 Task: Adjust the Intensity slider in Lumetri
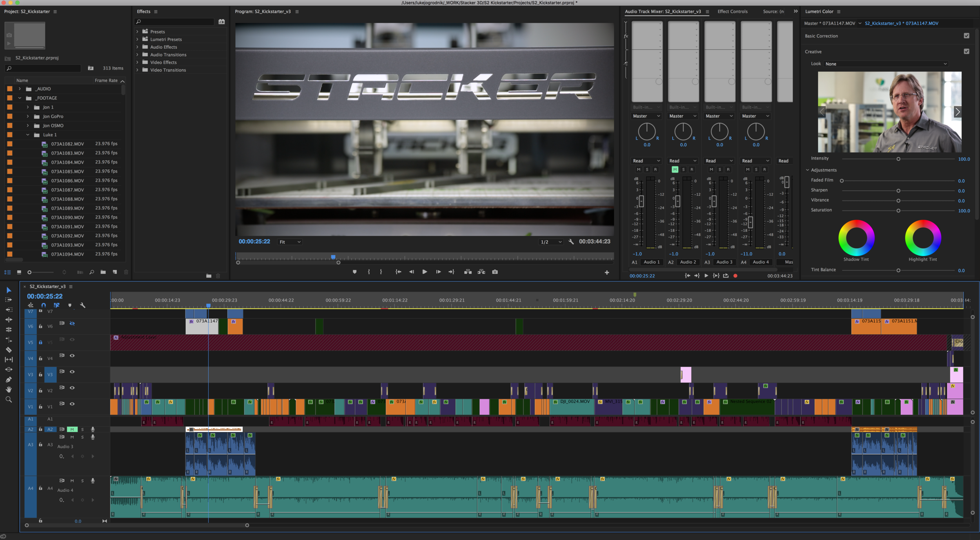[x=898, y=159]
